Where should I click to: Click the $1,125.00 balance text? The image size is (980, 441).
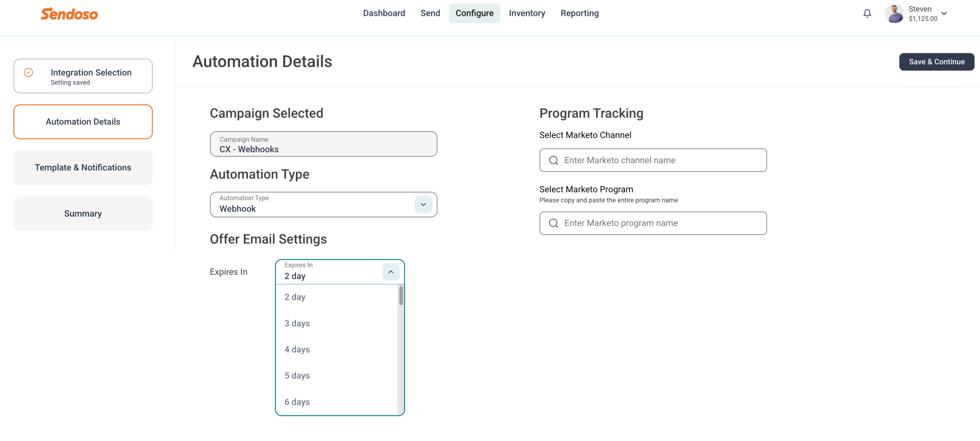point(923,19)
